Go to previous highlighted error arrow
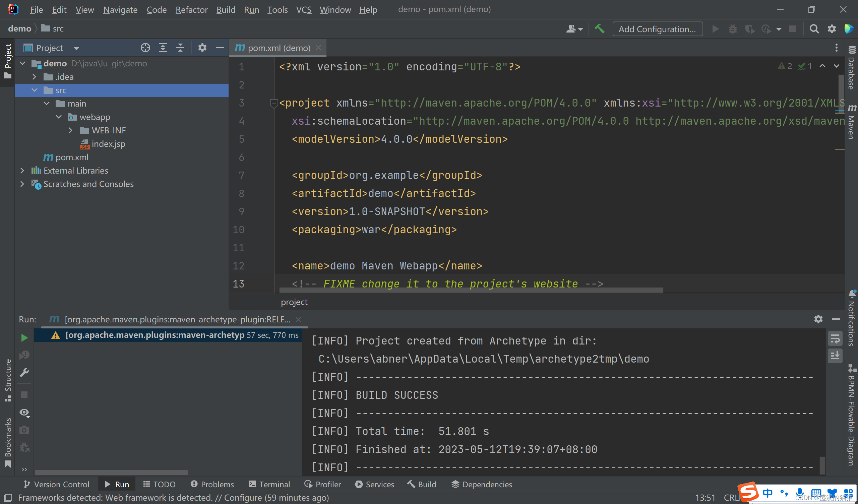The height and width of the screenshot is (504, 858). point(822,66)
